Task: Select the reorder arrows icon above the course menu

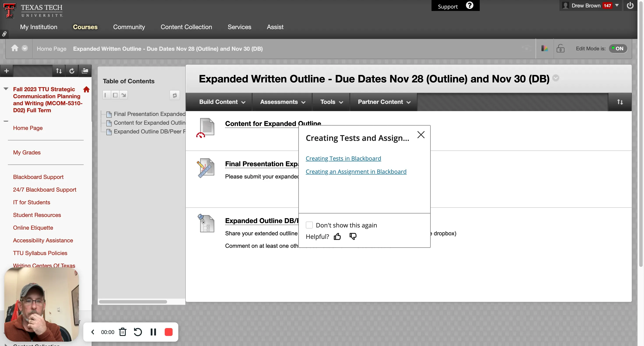Action: (x=58, y=71)
